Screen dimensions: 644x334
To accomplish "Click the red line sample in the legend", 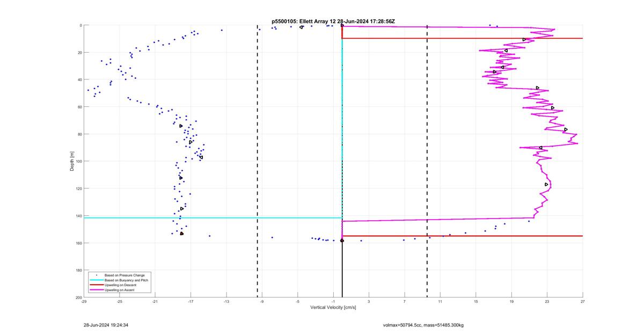I will (x=96, y=285).
